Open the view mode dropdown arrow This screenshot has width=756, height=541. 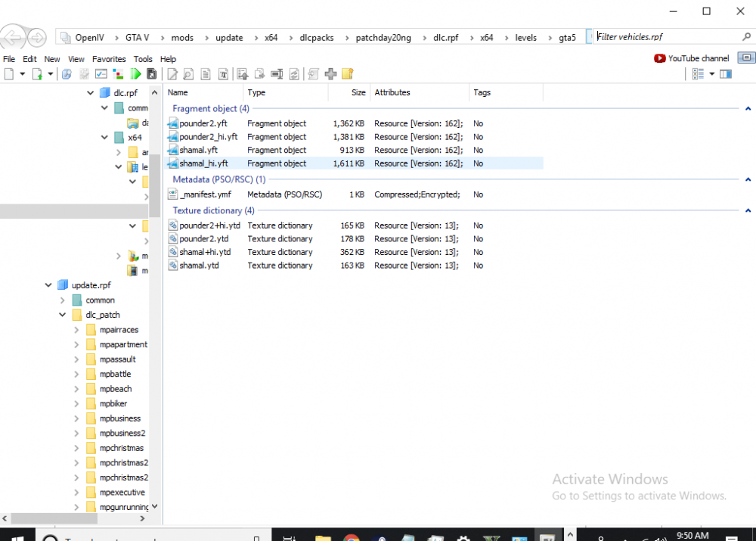[711, 73]
